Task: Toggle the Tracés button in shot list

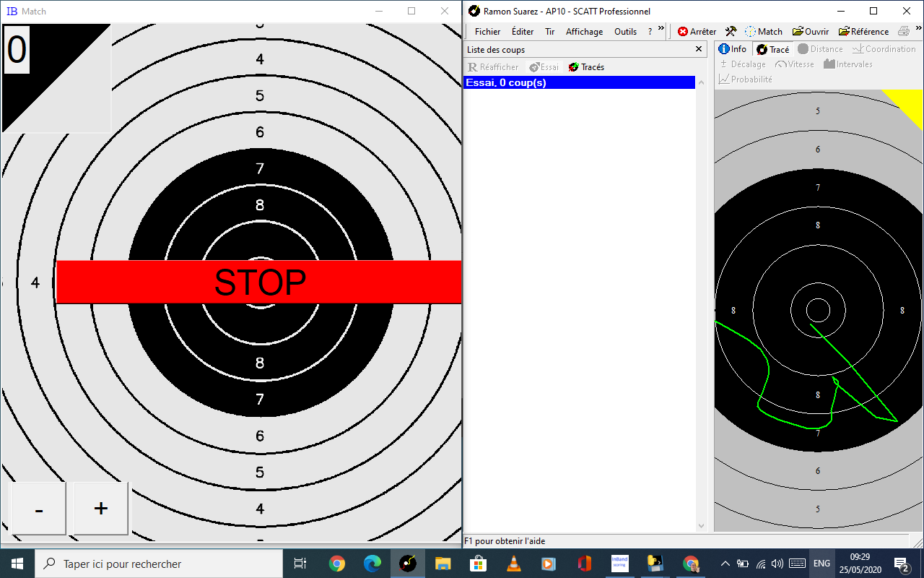Action: coord(586,66)
